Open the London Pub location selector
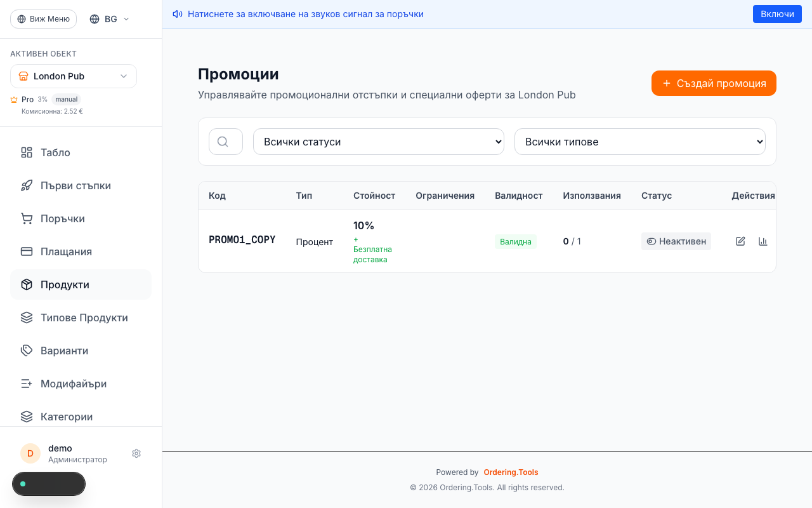Viewport: 812px width, 508px height. pos(73,76)
